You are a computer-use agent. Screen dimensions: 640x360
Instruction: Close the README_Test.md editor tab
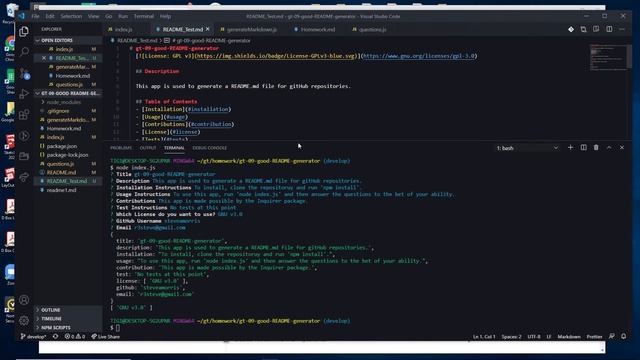pos(208,29)
